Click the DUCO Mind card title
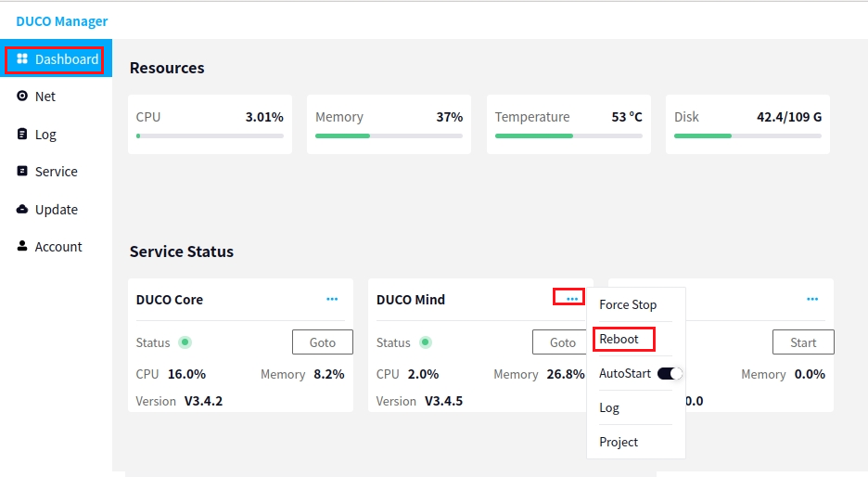Screen dimensions: 868x477 (411, 300)
